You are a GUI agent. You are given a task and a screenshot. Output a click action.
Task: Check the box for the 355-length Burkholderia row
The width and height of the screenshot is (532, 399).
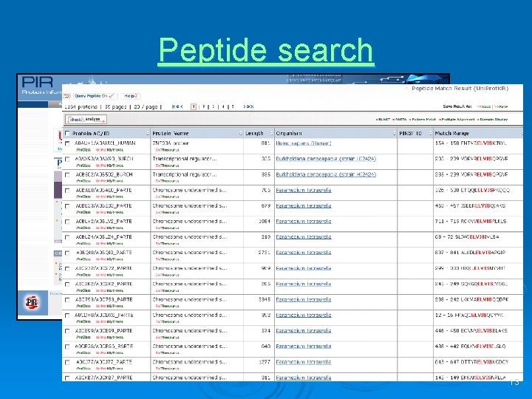[67, 174]
